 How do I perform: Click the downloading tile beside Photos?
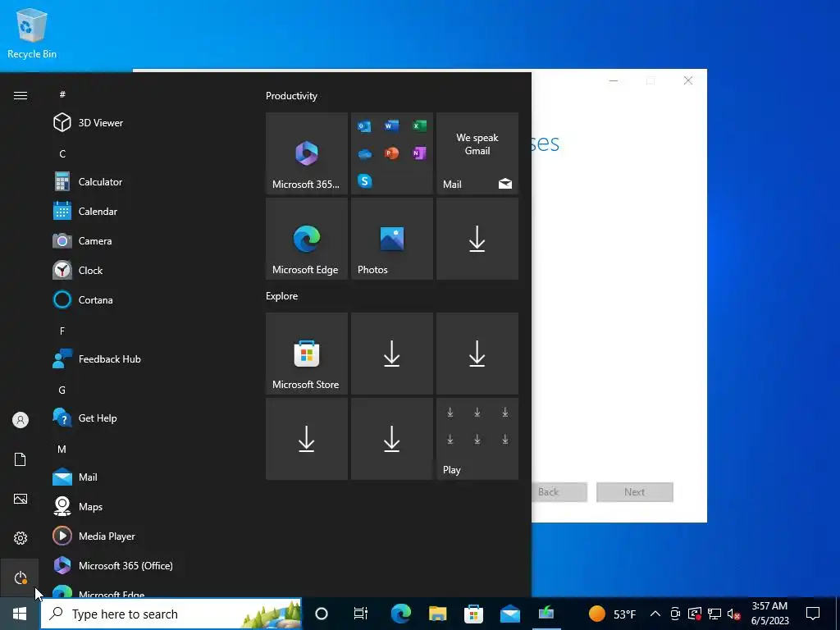(x=477, y=239)
